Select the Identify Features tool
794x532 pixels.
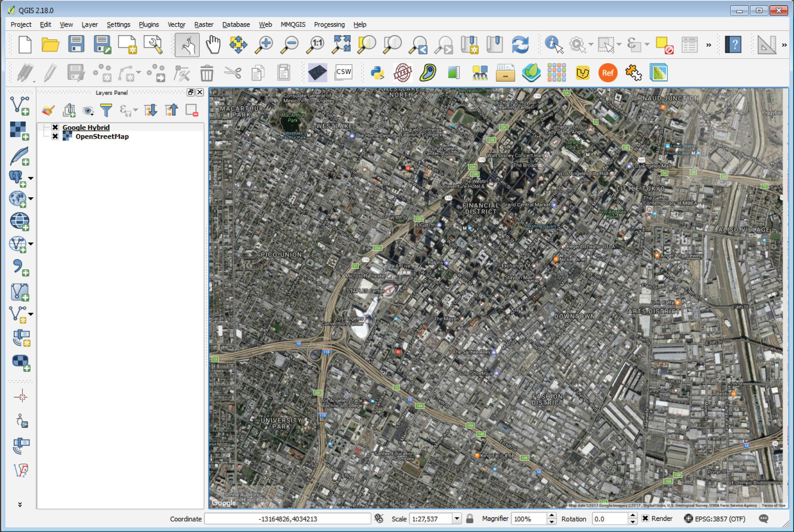554,45
